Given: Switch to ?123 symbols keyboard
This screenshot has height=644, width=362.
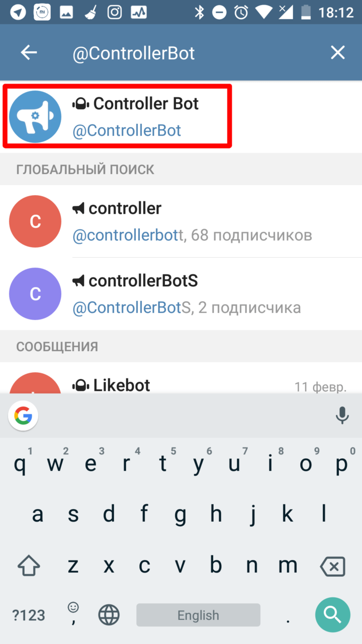Looking at the screenshot, I should pos(29,615).
